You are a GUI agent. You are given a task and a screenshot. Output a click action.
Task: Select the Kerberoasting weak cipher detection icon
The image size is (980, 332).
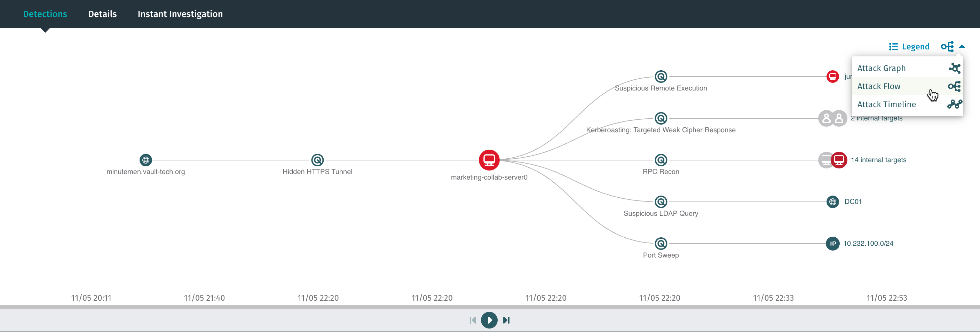[661, 118]
